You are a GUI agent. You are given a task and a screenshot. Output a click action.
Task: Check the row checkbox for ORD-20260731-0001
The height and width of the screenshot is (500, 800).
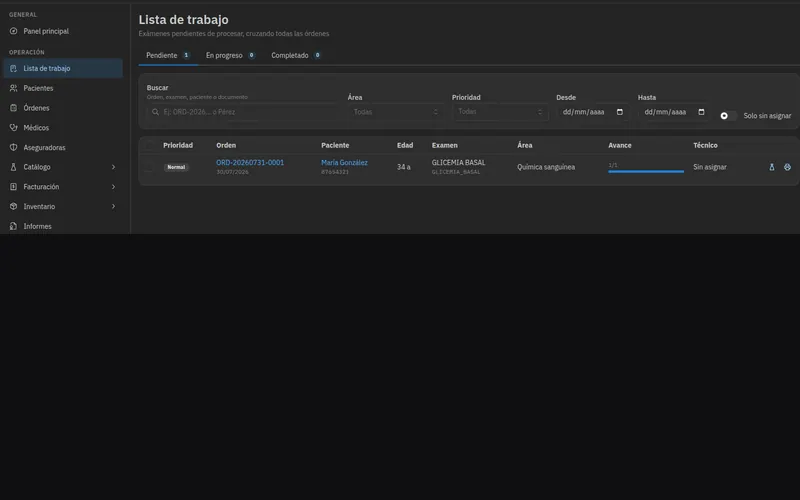[149, 167]
